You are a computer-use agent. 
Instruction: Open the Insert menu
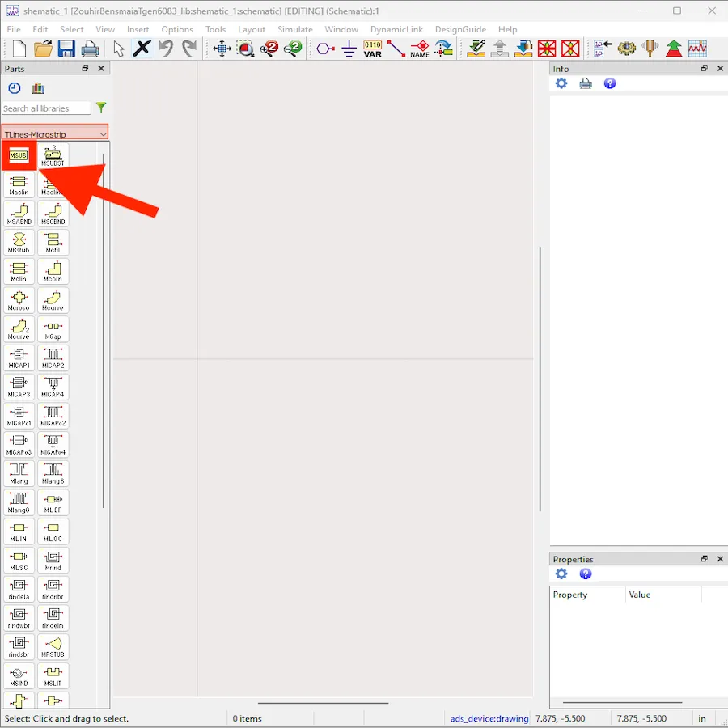(138, 29)
